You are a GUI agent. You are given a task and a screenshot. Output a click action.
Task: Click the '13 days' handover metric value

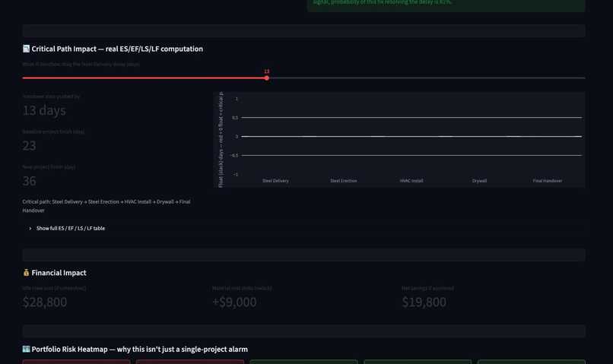(x=44, y=110)
